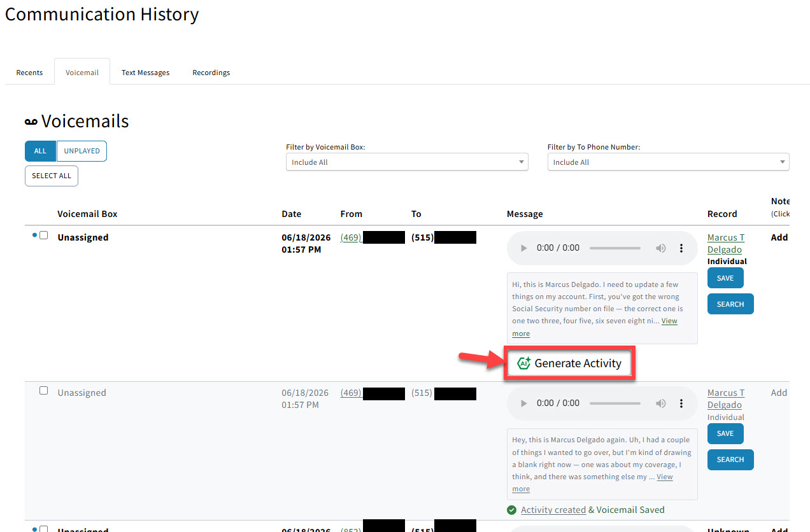810x532 pixels.
Task: Go to the Recordings tab
Action: [x=211, y=73]
